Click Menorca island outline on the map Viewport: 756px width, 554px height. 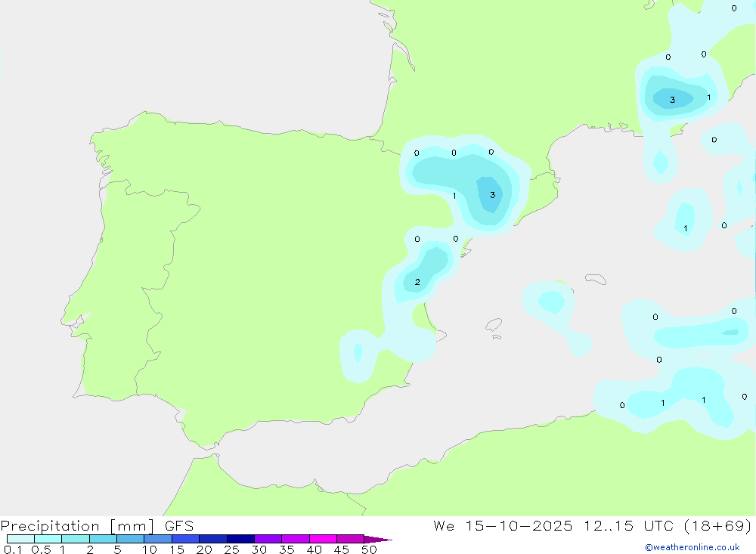tap(596, 279)
